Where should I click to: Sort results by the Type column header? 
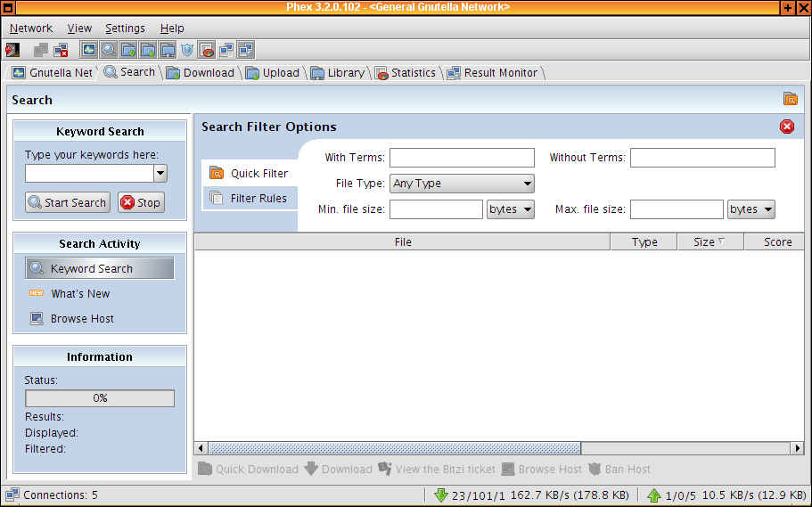(644, 241)
